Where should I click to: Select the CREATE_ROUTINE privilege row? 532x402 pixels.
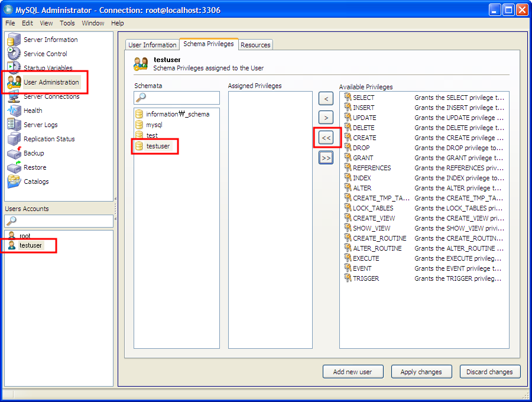tap(424, 238)
